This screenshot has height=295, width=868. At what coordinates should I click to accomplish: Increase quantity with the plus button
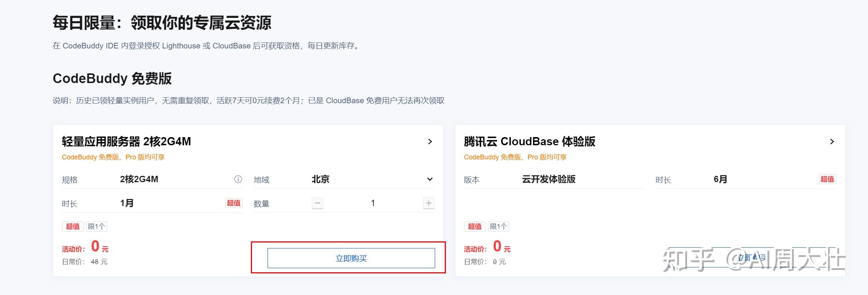[428, 203]
